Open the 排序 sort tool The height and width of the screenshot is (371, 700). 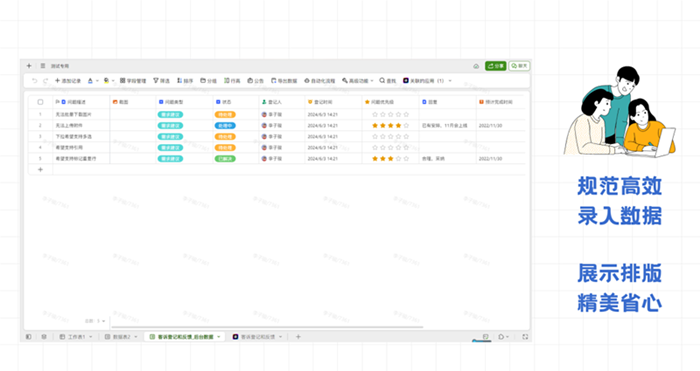(x=185, y=81)
